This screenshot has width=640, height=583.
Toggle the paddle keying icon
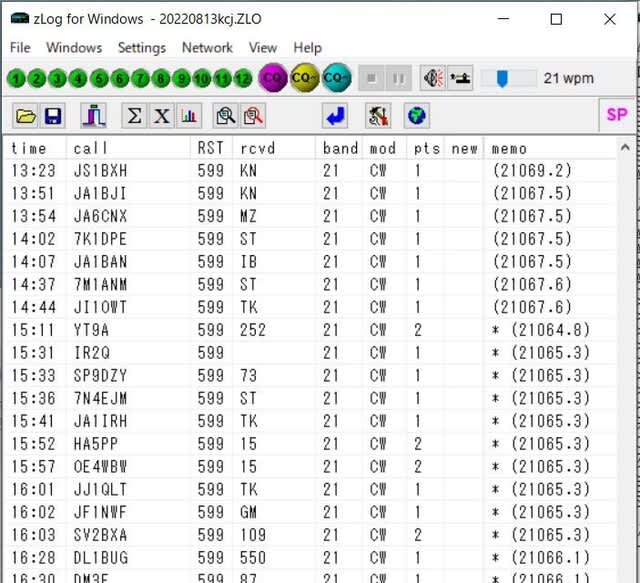pos(460,78)
